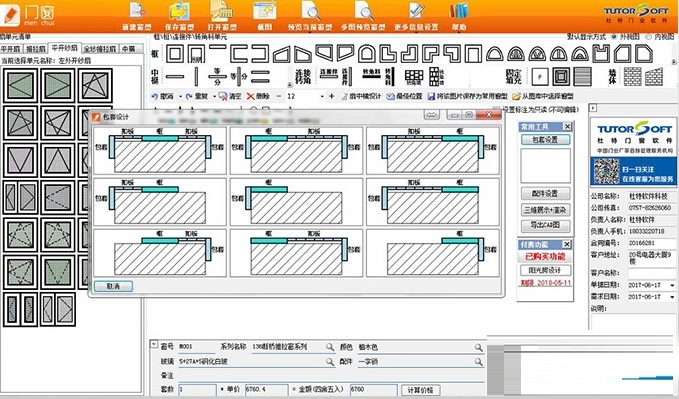Click the 包套设置 button
679x399 pixels.
coord(545,139)
